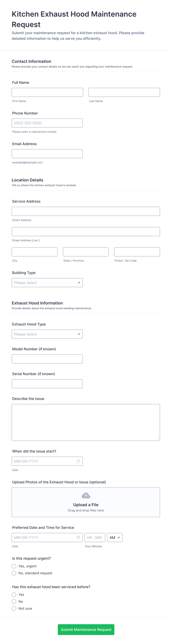Choose 'Not sure' for serviced before
170x644 pixels.
tap(14, 609)
